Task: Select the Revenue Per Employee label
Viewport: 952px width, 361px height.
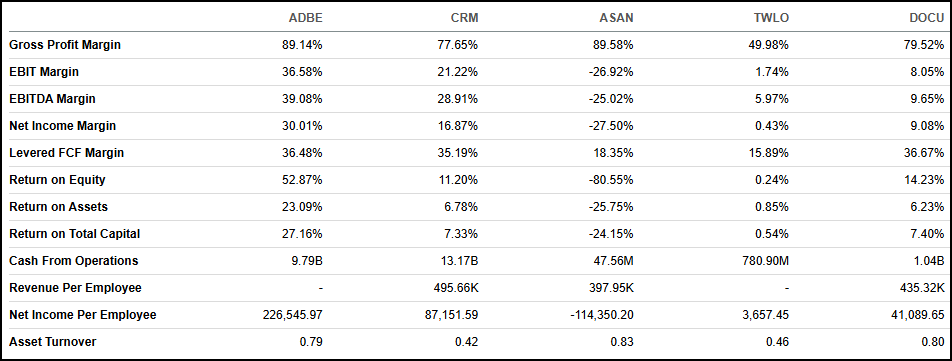Action: click(75, 288)
